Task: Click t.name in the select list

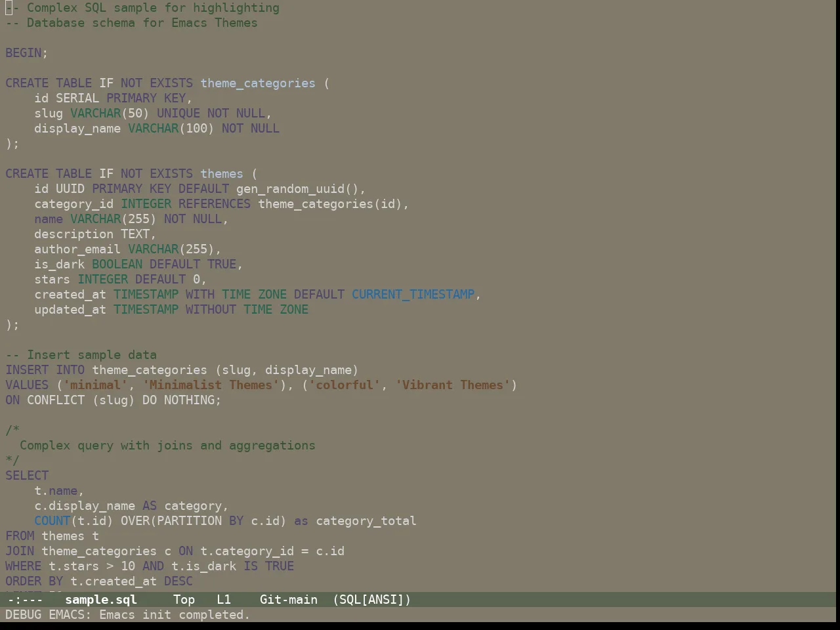Action: point(56,491)
